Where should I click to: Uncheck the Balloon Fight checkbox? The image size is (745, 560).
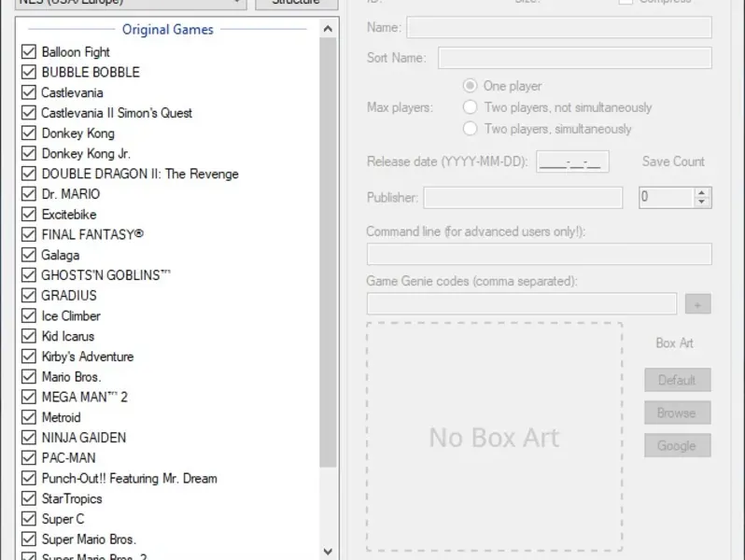29,51
